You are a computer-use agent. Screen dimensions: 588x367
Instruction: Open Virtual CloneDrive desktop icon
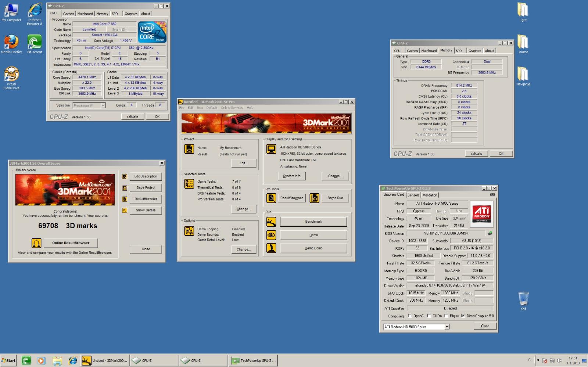tap(11, 78)
